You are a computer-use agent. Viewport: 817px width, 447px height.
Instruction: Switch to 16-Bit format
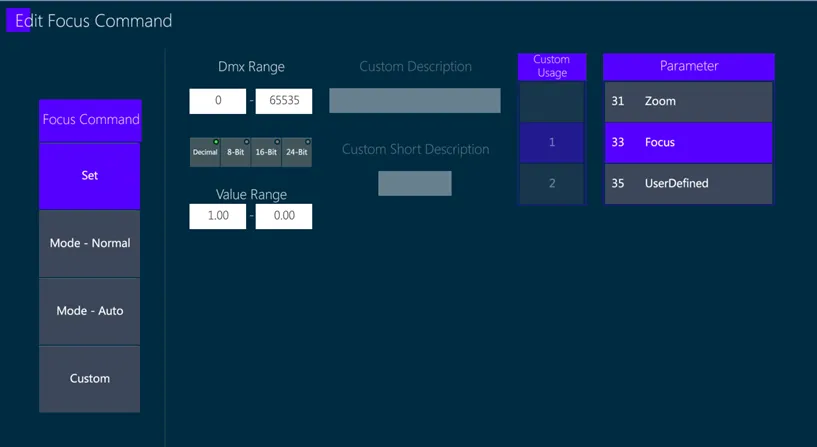pyautogui.click(x=266, y=152)
